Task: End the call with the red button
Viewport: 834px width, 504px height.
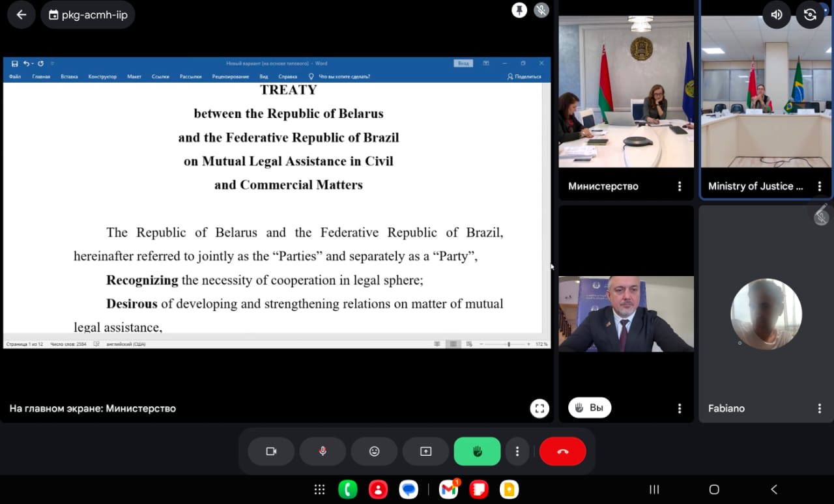Action: click(563, 451)
